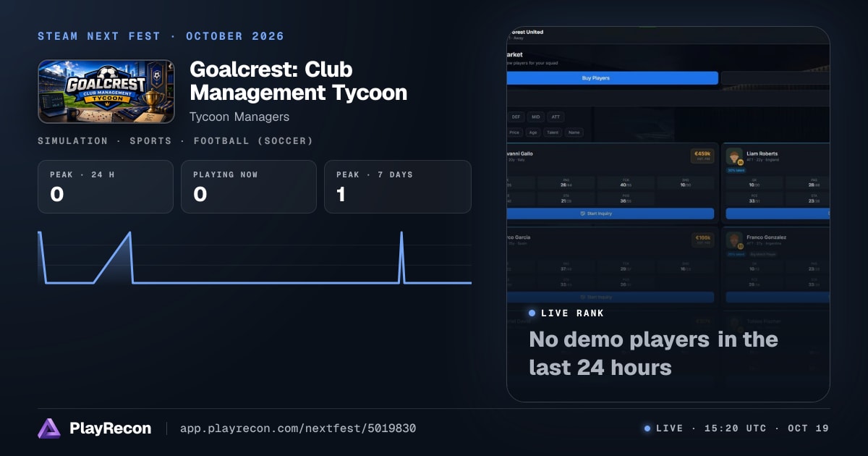Click the STEAM NEXT FEST · OCTOBER 2026 header
Viewport: 868px width, 456px height.
[161, 36]
